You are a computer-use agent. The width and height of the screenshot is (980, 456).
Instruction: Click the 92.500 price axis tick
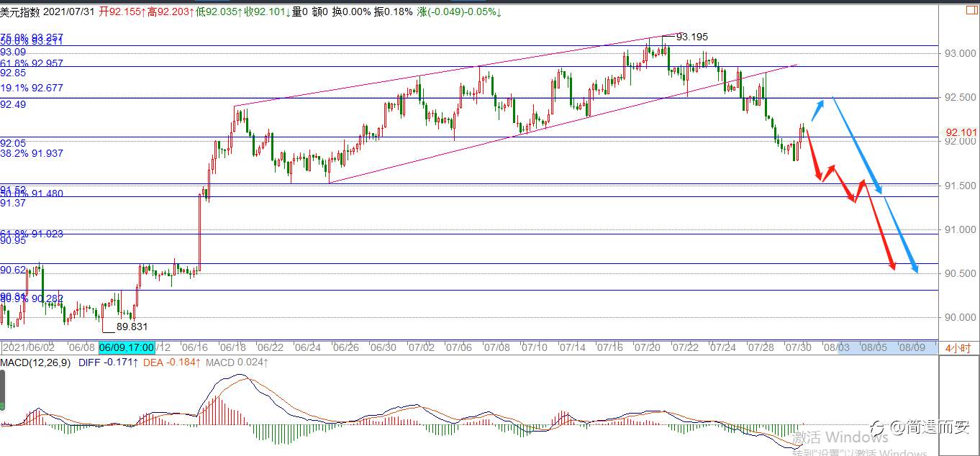(x=960, y=97)
